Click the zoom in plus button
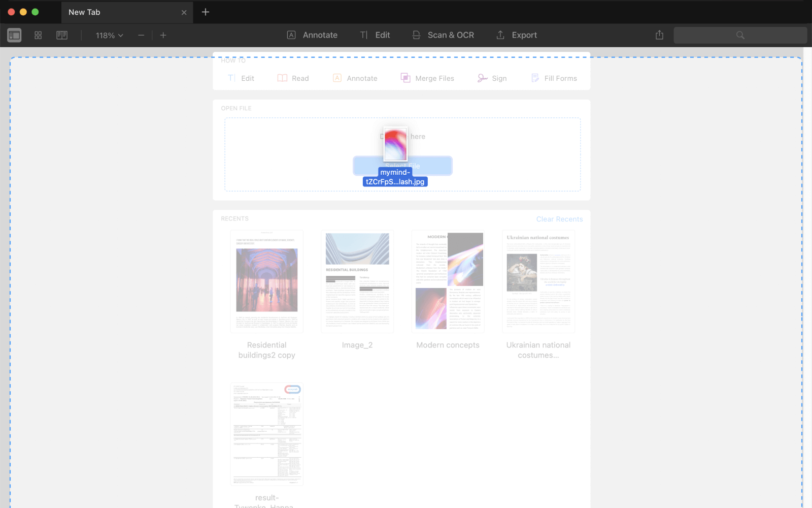 (x=163, y=35)
